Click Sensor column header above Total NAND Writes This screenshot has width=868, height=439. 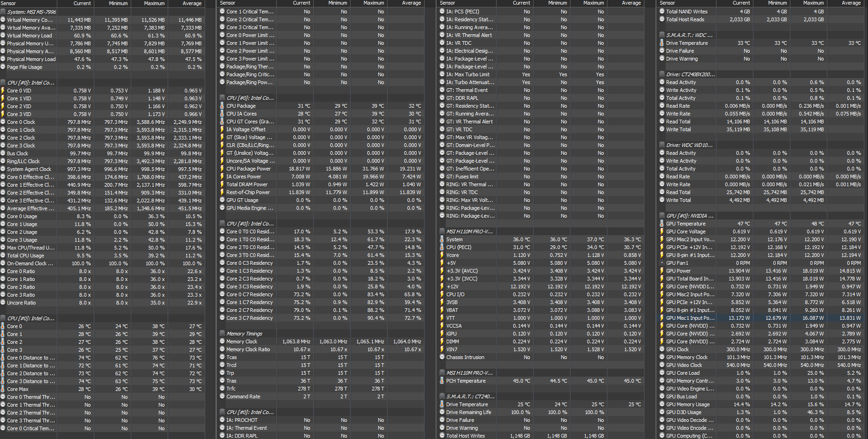(687, 3)
